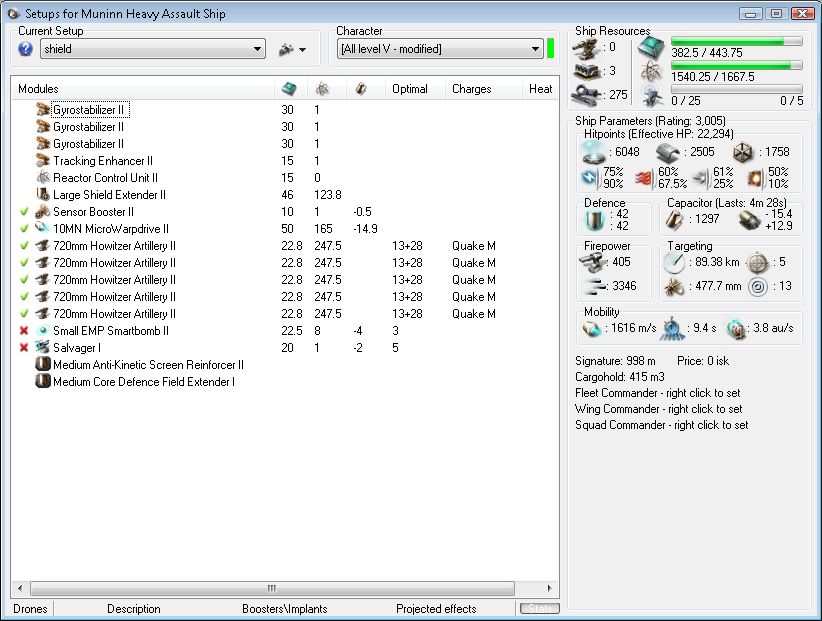Click the CPU column header icon
The width and height of the screenshot is (822, 621).
click(289, 89)
